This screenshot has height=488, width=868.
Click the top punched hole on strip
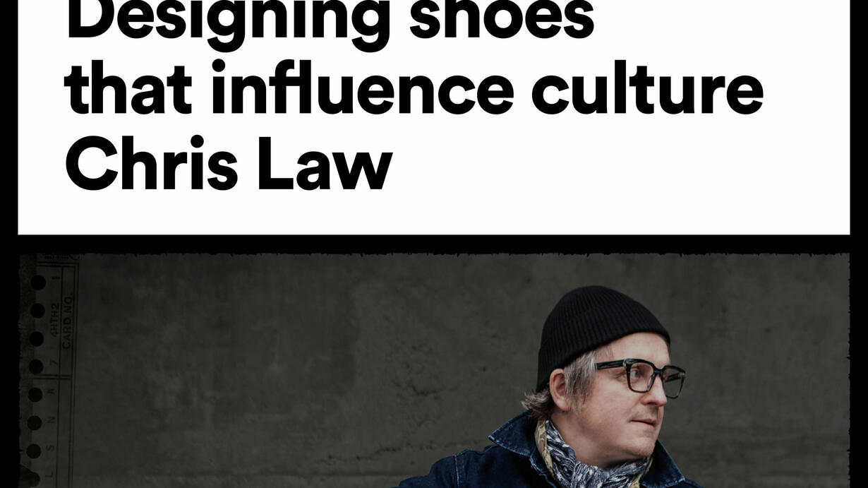(x=38, y=283)
